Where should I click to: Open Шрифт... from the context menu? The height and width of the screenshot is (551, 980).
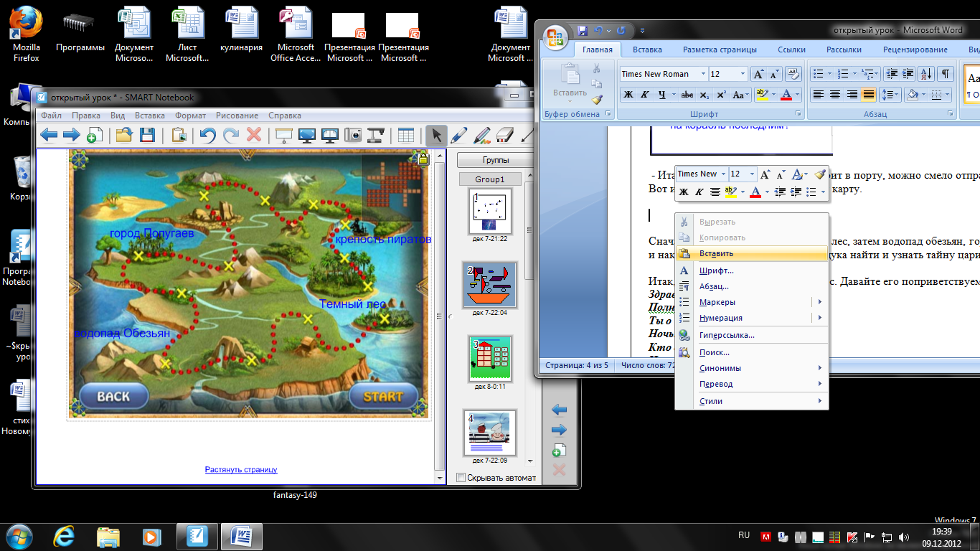click(x=752, y=270)
